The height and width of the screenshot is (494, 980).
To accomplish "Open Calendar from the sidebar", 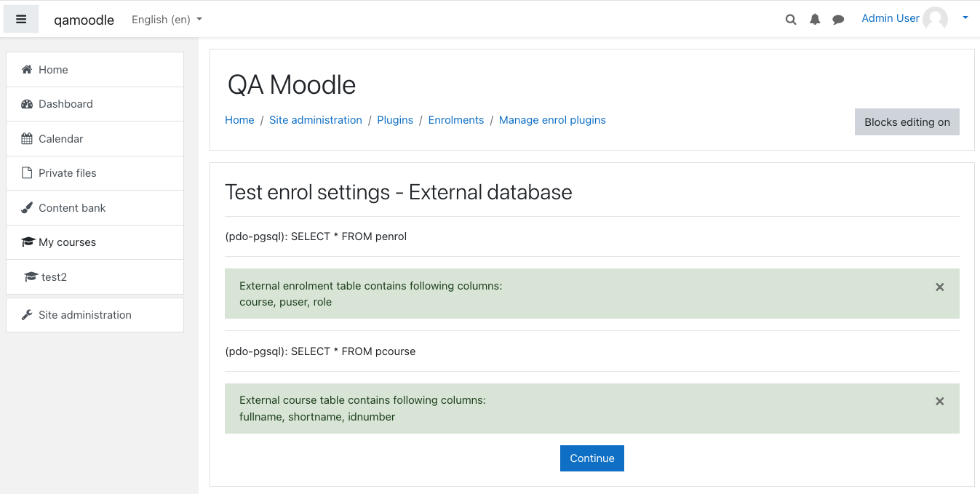I will 95,139.
